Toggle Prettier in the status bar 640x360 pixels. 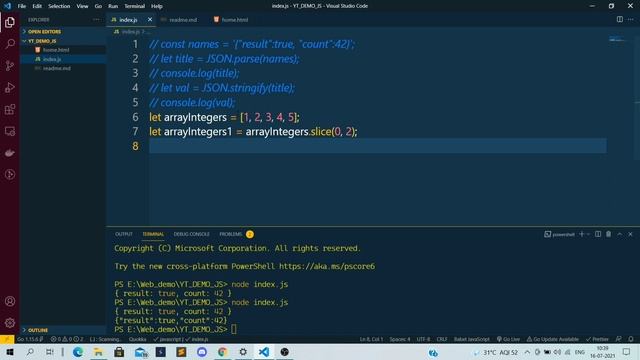[x=597, y=339]
